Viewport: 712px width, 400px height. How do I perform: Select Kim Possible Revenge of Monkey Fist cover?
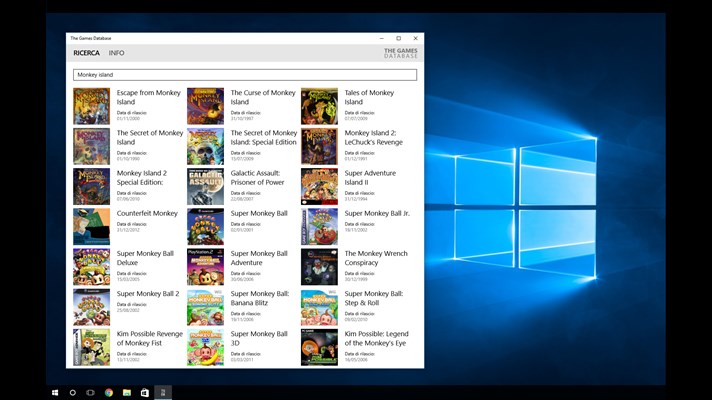[91, 347]
